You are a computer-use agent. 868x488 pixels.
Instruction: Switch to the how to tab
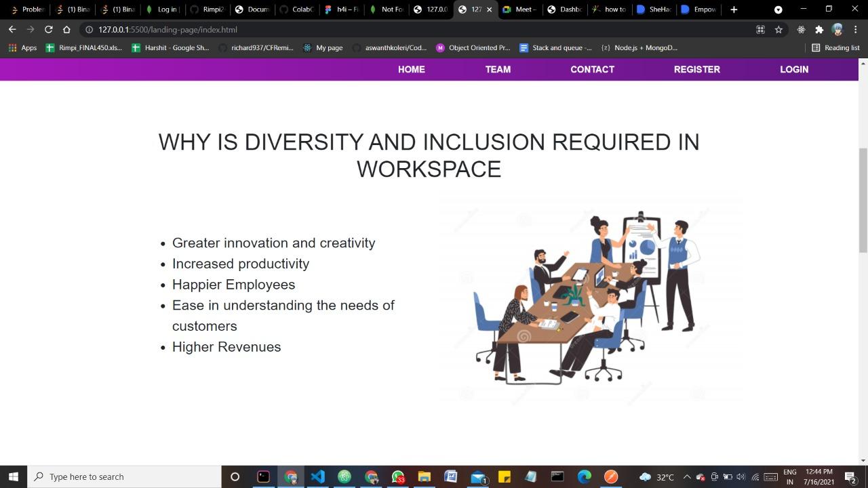pyautogui.click(x=610, y=9)
